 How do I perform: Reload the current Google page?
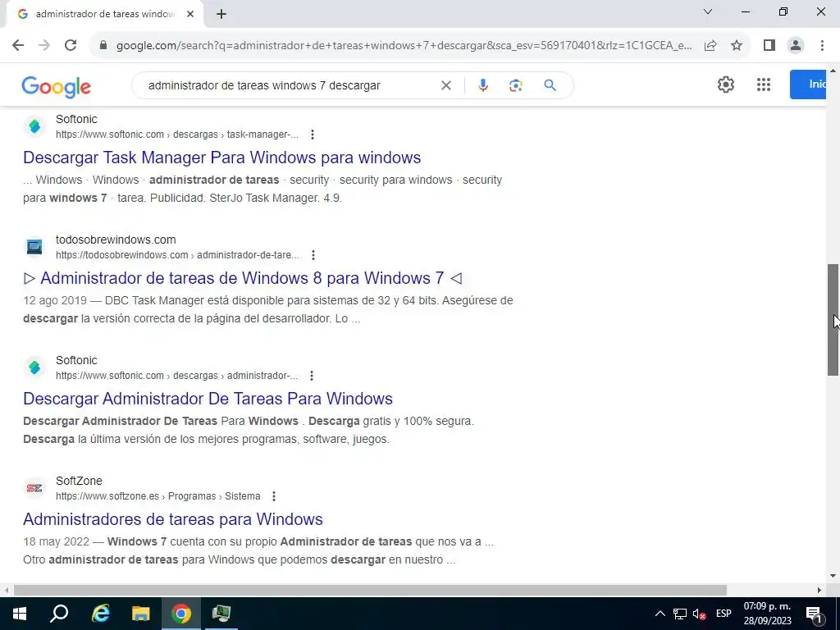click(x=71, y=46)
